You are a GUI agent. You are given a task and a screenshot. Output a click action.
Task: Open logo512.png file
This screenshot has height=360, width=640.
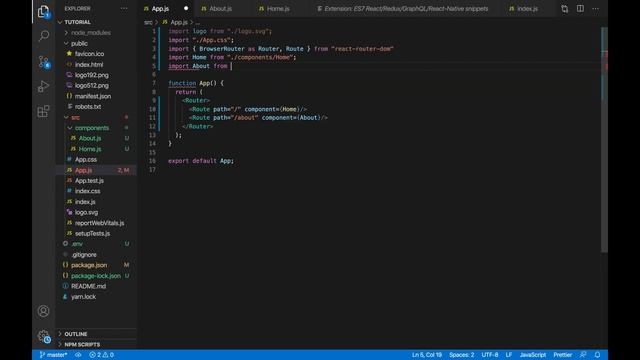(91, 86)
